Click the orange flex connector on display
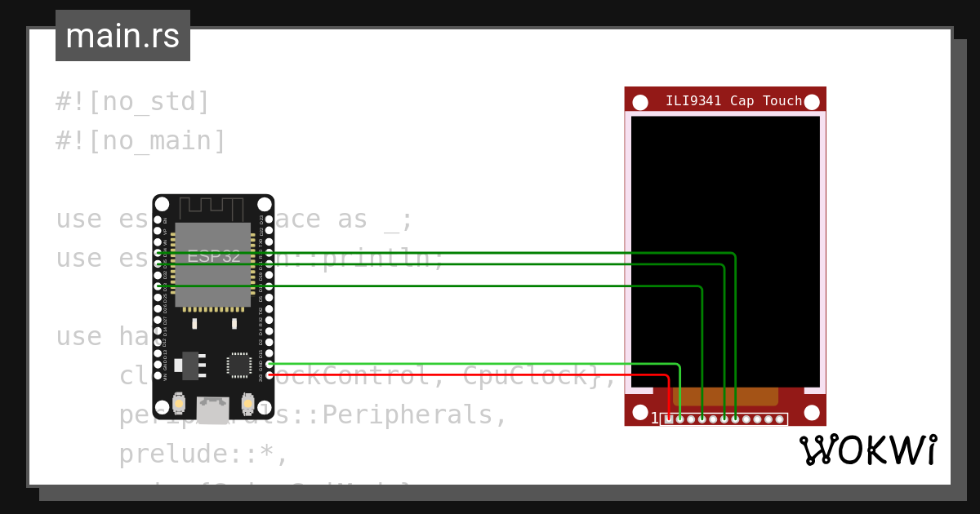The image size is (980, 514). click(x=725, y=397)
